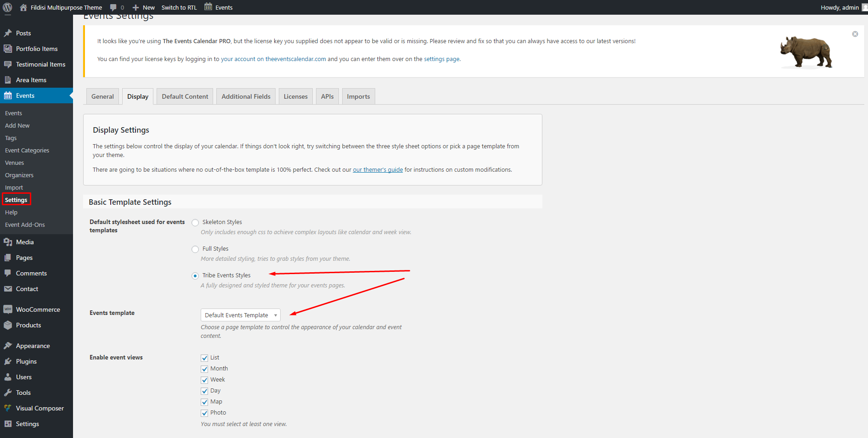Click the Contact envelope icon in sidebar

8,289
